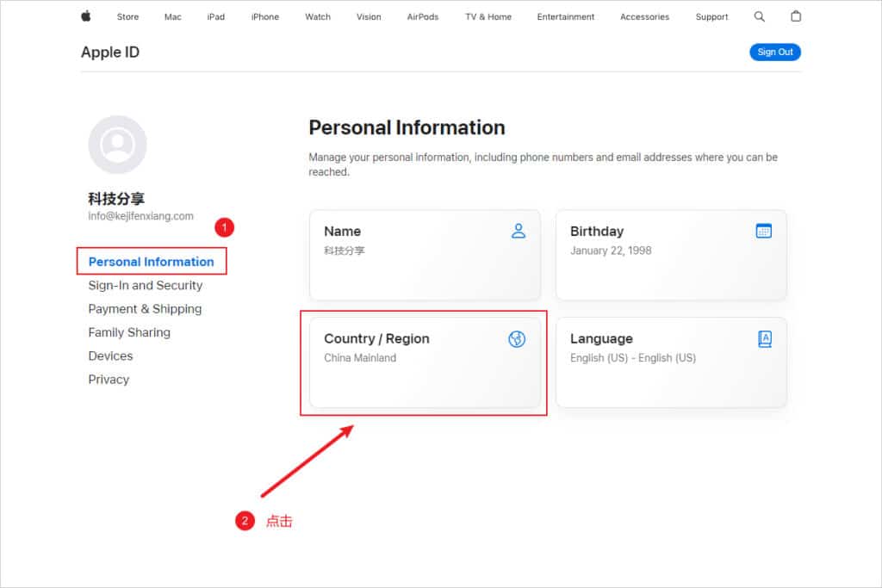The image size is (882, 588).
Task: Open the Accessories menu
Action: point(644,17)
